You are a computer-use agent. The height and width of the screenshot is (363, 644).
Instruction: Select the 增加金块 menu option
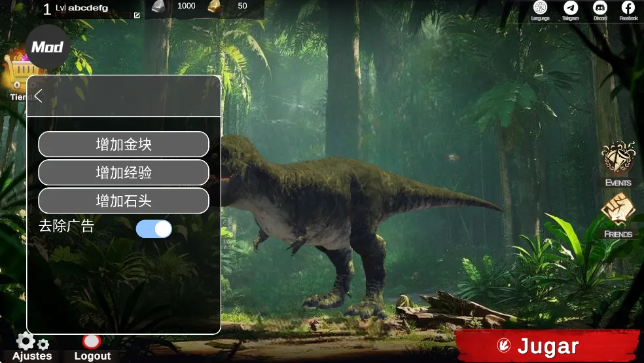click(x=124, y=144)
